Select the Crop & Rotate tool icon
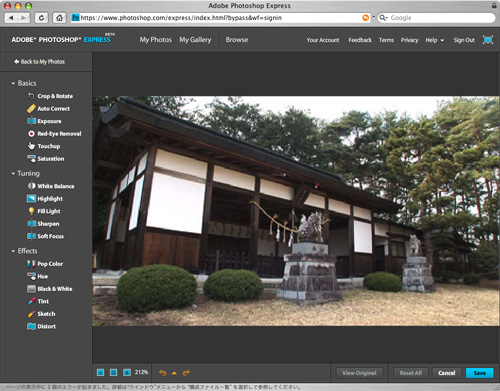The height and width of the screenshot is (391, 500). [31, 96]
